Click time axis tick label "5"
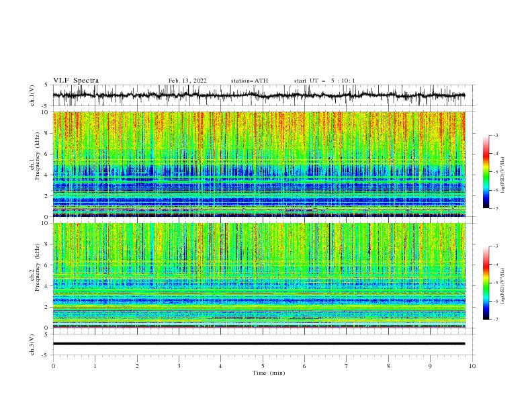Viewport: 532px width, 411px height. (x=263, y=366)
